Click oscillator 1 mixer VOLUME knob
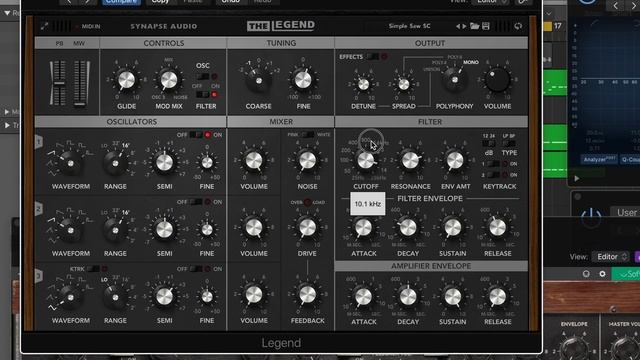The image size is (640, 360). coord(254,160)
